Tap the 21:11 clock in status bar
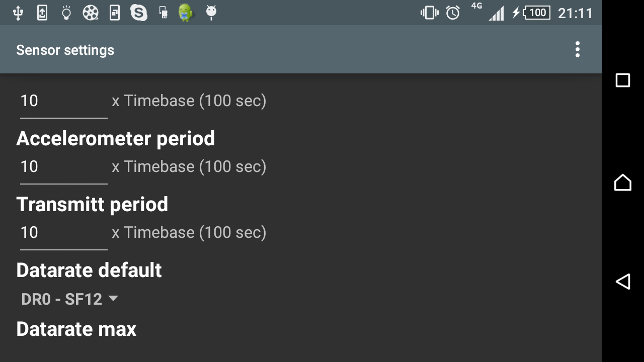Viewport: 644px width, 362px height. (576, 13)
